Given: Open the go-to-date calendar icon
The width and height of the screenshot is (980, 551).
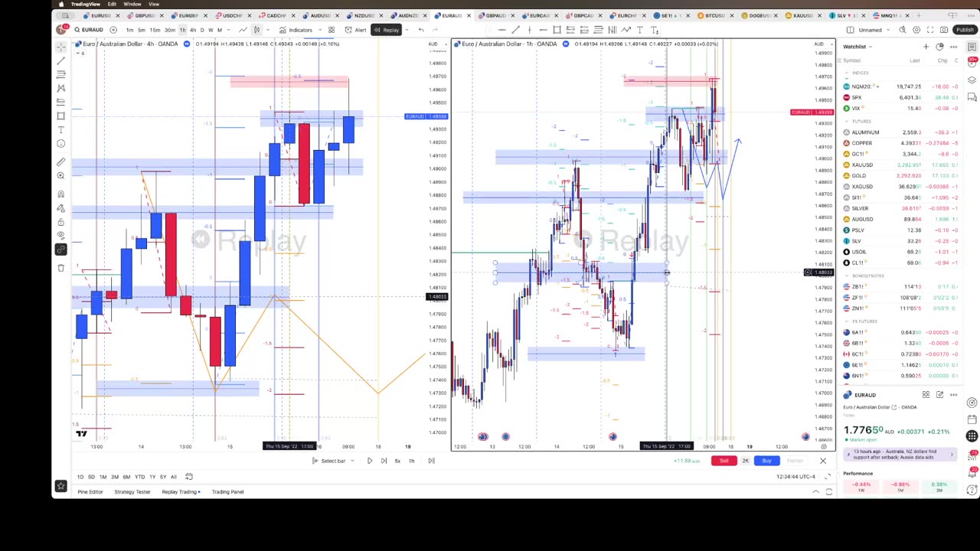Looking at the screenshot, I should 188,477.
